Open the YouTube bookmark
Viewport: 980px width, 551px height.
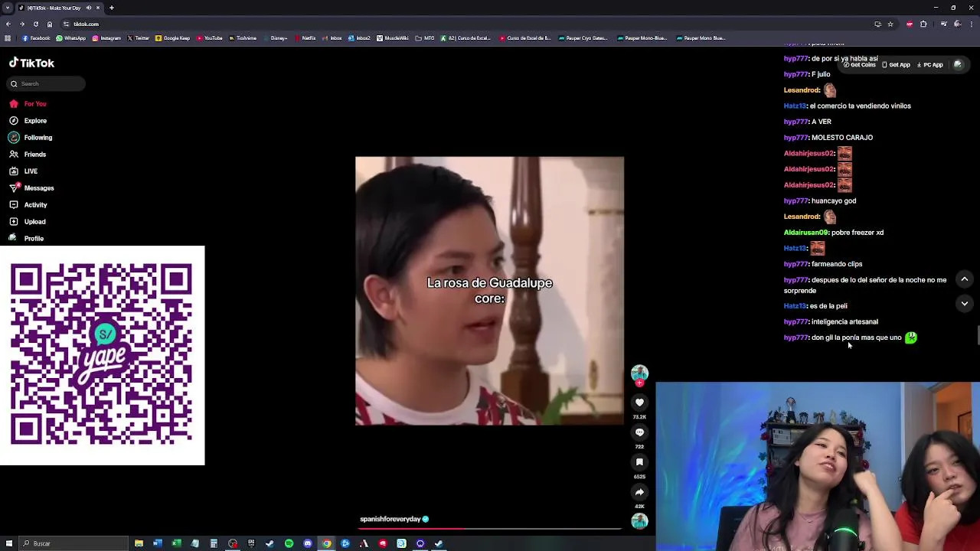click(x=209, y=38)
